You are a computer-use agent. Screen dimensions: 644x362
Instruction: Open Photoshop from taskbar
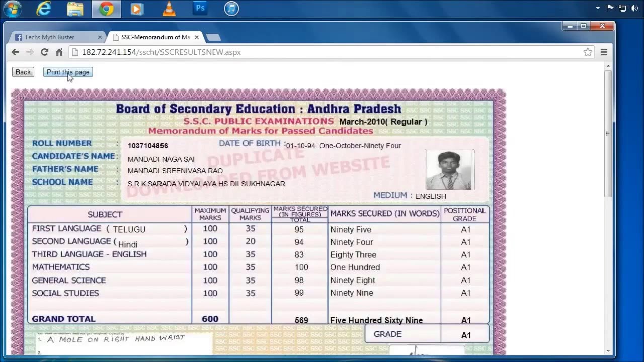pyautogui.click(x=200, y=9)
